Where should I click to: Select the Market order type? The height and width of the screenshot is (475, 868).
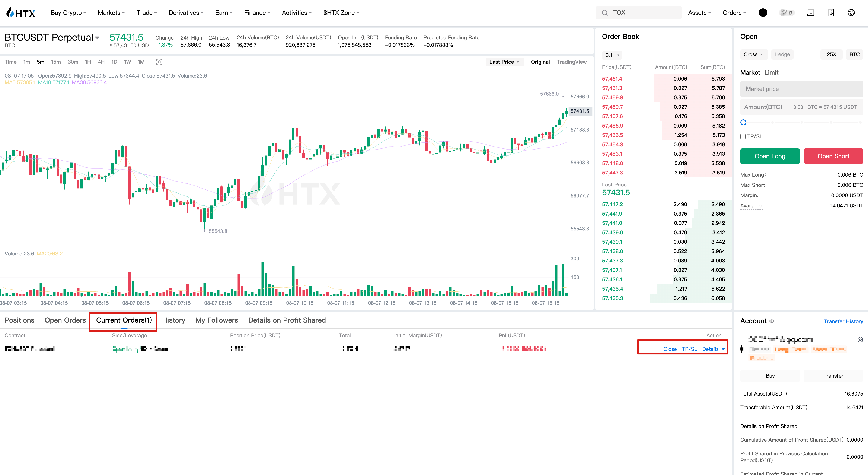tap(750, 72)
